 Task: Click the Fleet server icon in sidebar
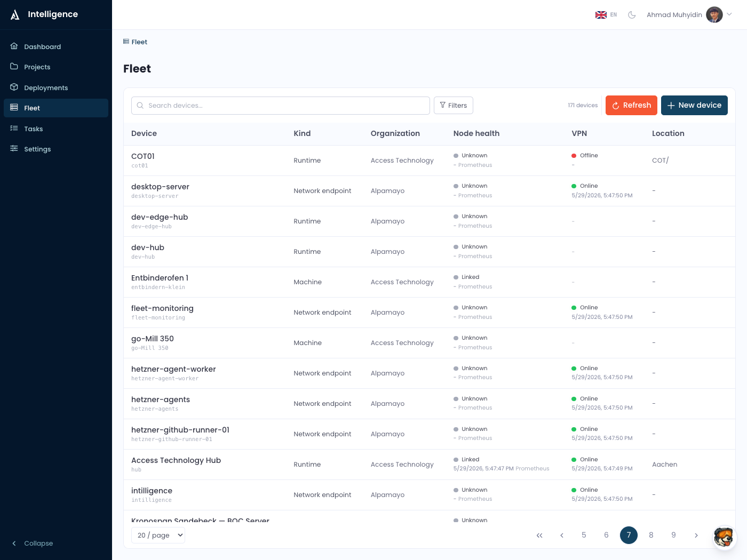click(x=14, y=108)
